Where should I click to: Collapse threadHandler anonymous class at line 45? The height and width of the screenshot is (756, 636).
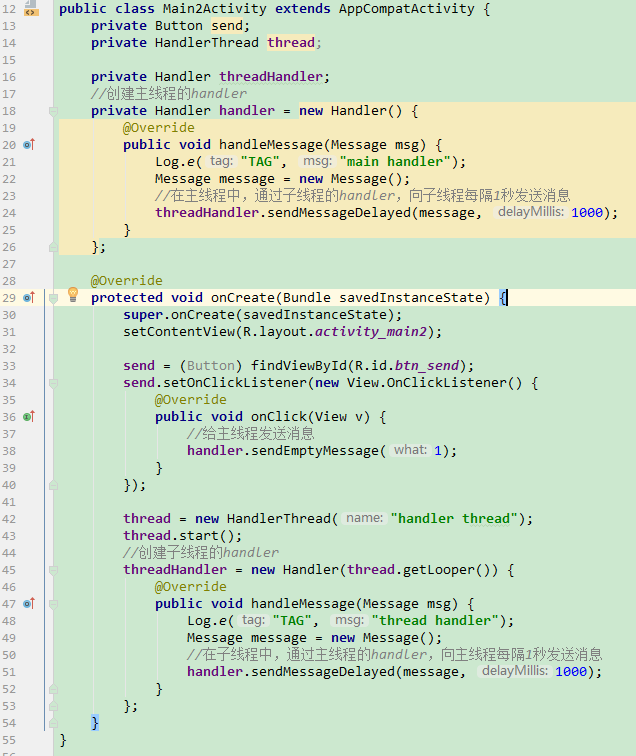[54, 571]
